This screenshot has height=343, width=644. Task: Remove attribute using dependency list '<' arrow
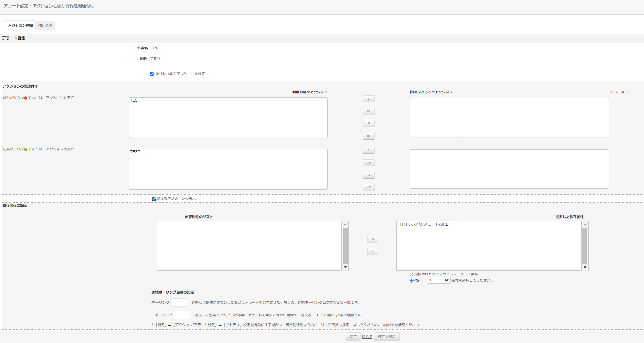(372, 252)
